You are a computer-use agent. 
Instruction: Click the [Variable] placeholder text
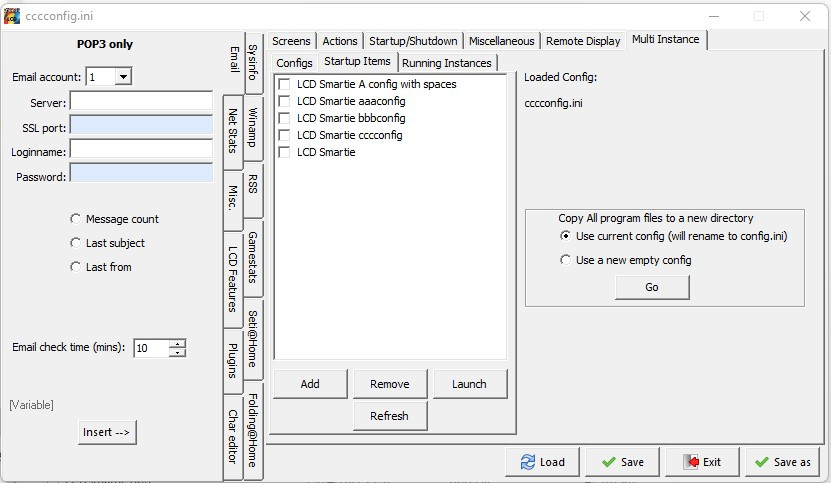click(31, 405)
